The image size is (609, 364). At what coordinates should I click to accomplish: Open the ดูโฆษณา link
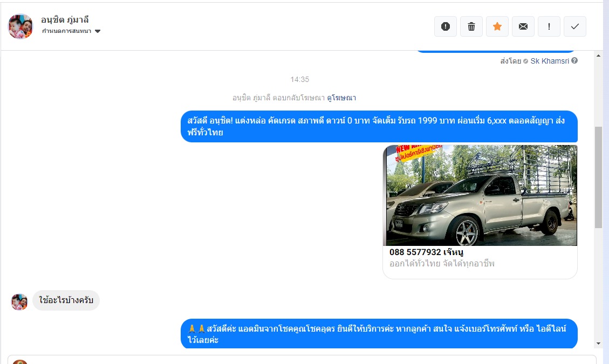point(341,98)
